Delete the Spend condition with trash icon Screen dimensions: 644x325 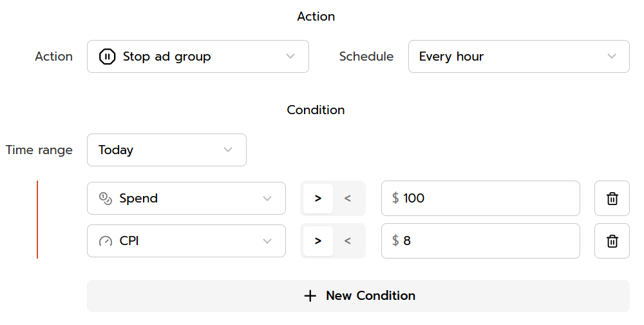pyautogui.click(x=612, y=198)
